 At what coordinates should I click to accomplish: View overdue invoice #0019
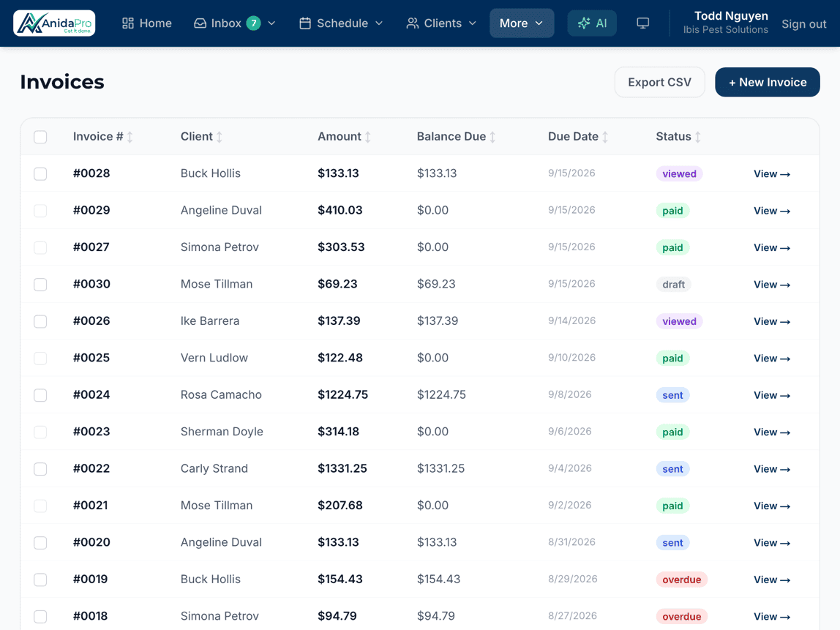coord(772,580)
